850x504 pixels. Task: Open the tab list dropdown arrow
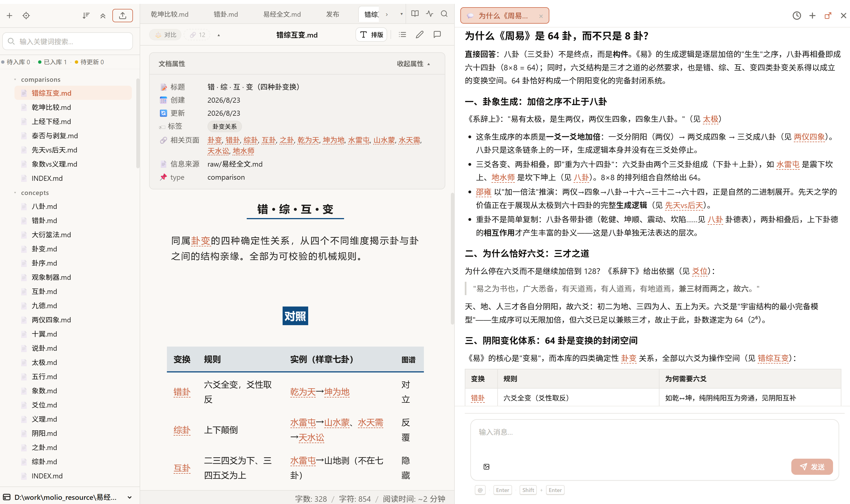[x=401, y=14]
